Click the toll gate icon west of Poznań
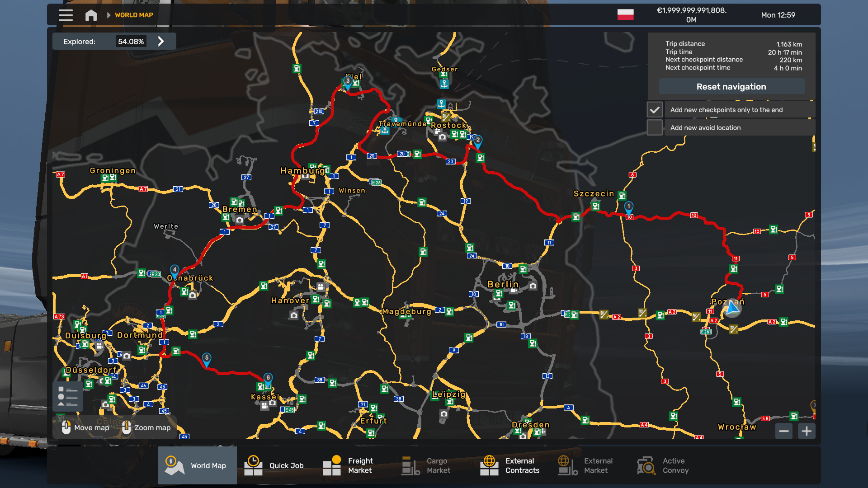 [696, 317]
